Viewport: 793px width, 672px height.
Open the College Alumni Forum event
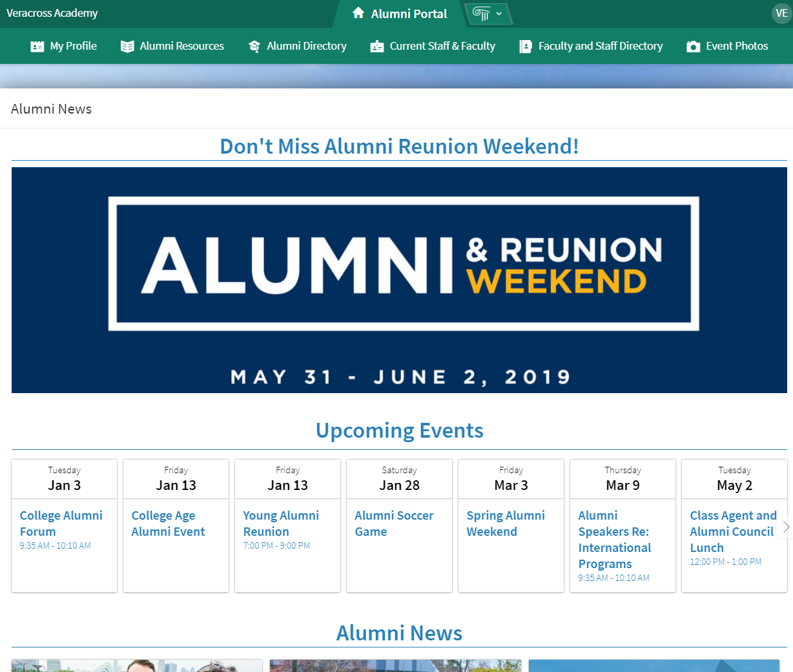point(61,523)
